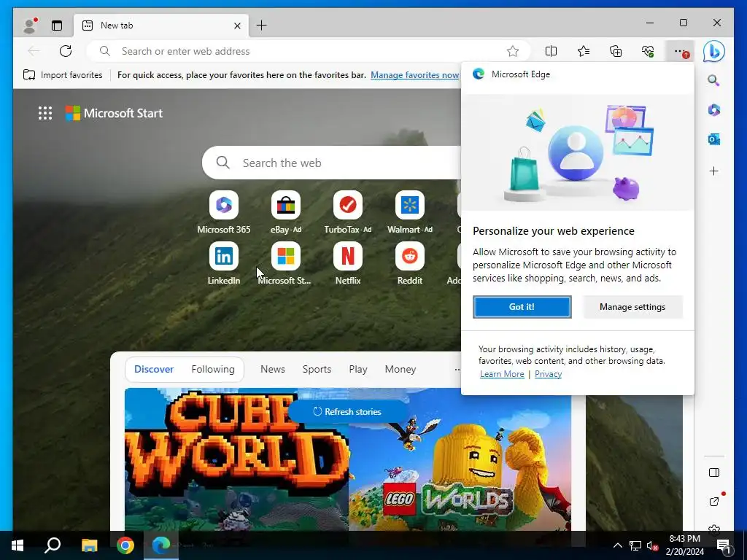Open the tab actions menu icon
This screenshot has height=560, width=747.
[x=57, y=26]
